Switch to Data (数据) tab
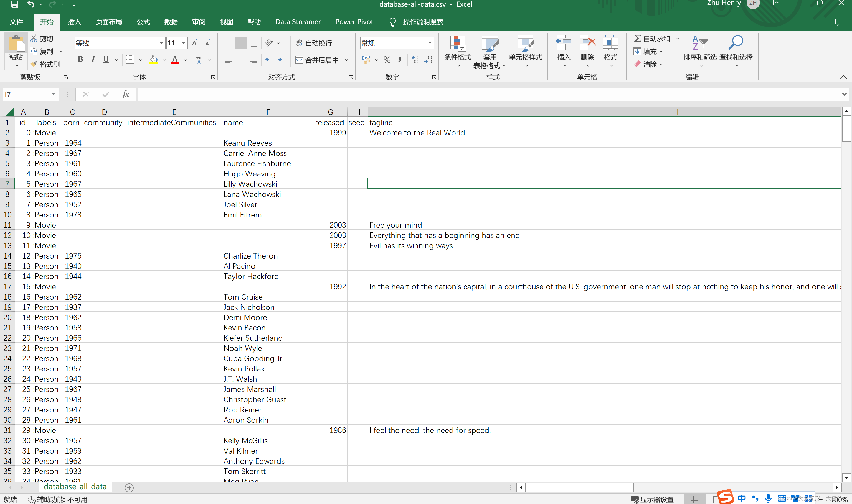The width and height of the screenshot is (852, 504). 171,22
